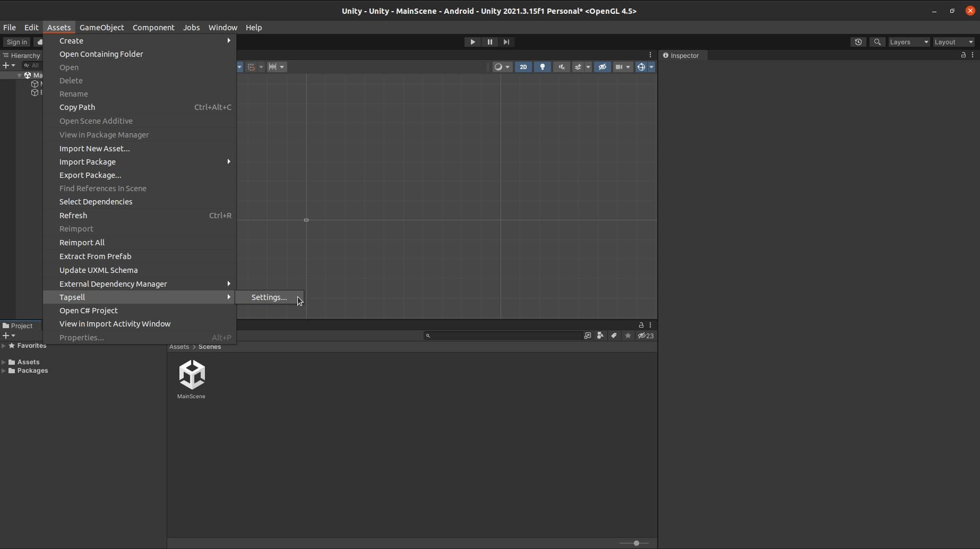Image resolution: width=980 pixels, height=549 pixels.
Task: Click the Step frame button
Action: [506, 42]
